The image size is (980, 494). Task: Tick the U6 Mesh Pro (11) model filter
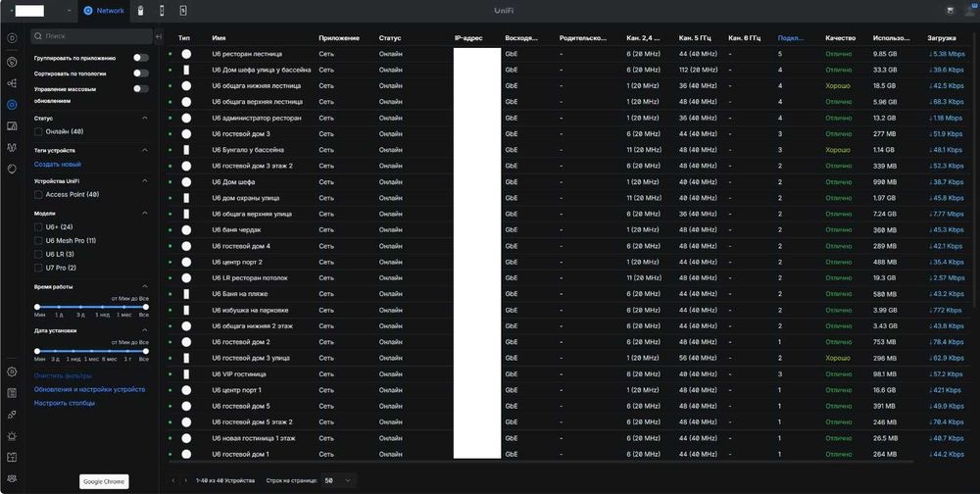pos(39,241)
